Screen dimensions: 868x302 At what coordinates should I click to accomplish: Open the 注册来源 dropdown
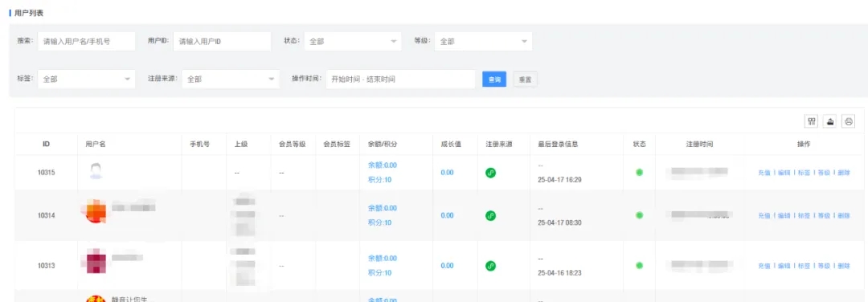[231, 79]
